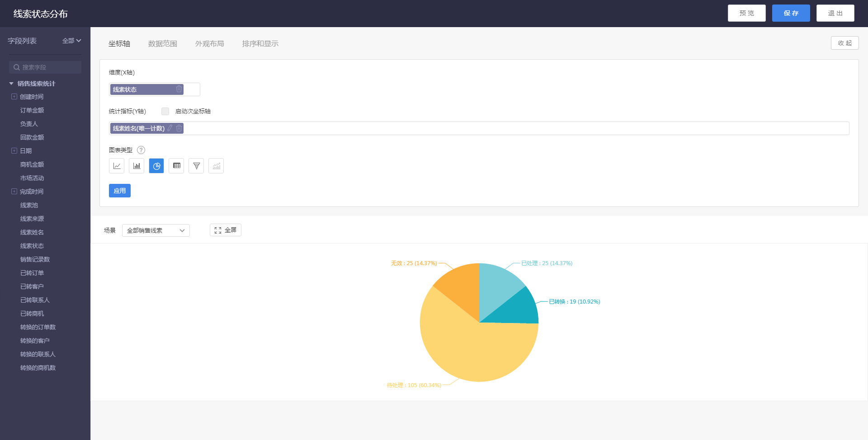Enable the 启动次坐标轴 checkbox
Image resolution: width=868 pixels, height=440 pixels.
coord(165,111)
